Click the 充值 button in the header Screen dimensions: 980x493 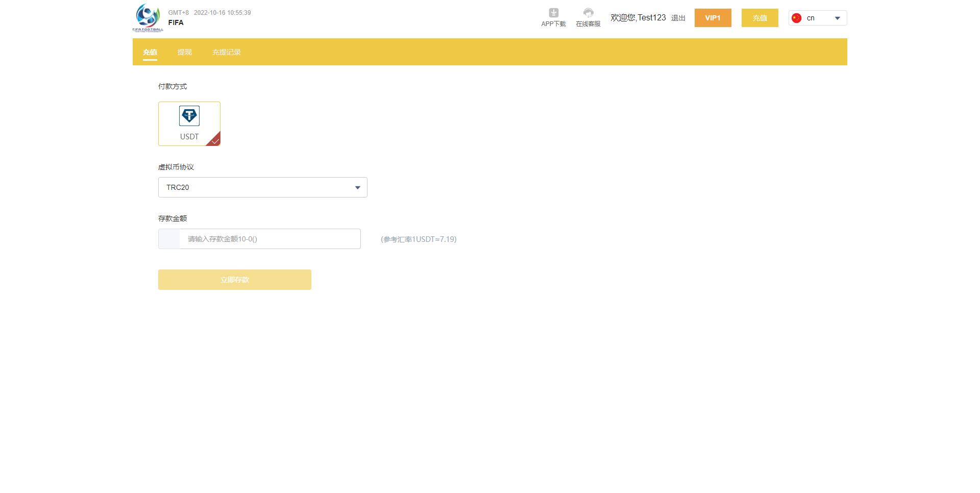pos(759,18)
